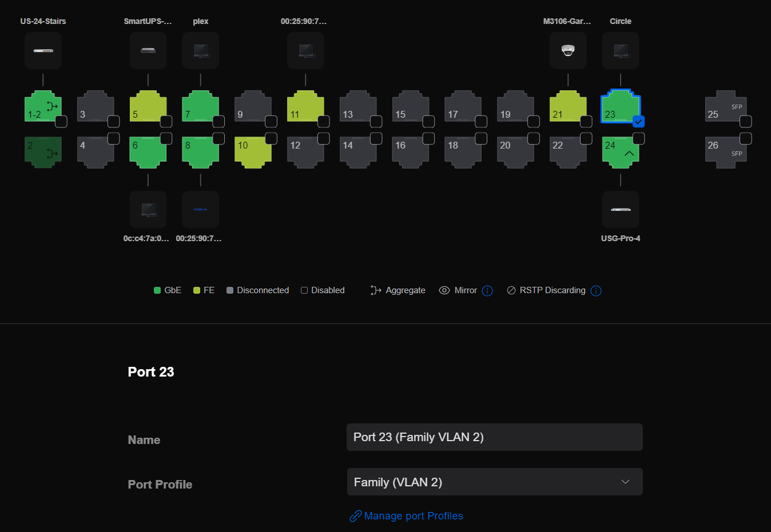Click the USG-Pro-4 gateway device icon
The image size is (771, 532).
click(x=621, y=210)
